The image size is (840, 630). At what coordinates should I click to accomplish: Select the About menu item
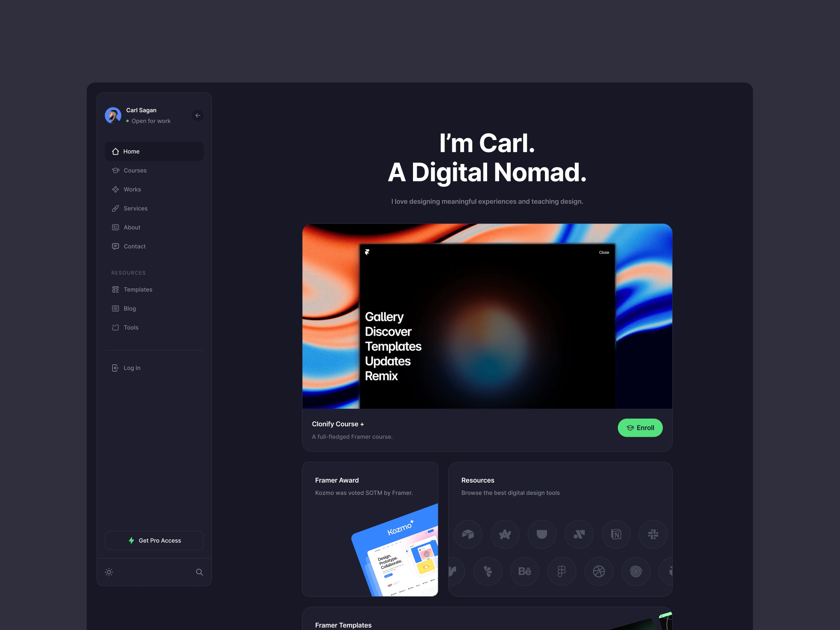[x=132, y=227]
